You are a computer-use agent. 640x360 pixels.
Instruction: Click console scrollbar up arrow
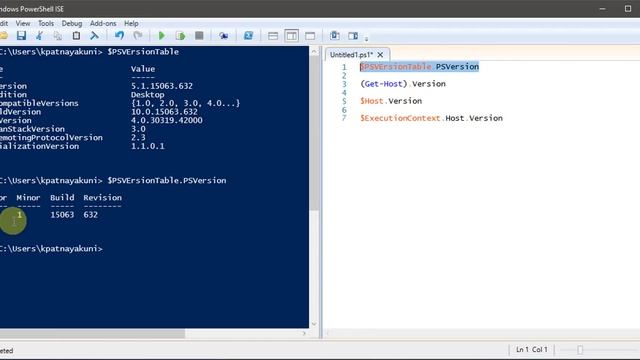(x=314, y=51)
